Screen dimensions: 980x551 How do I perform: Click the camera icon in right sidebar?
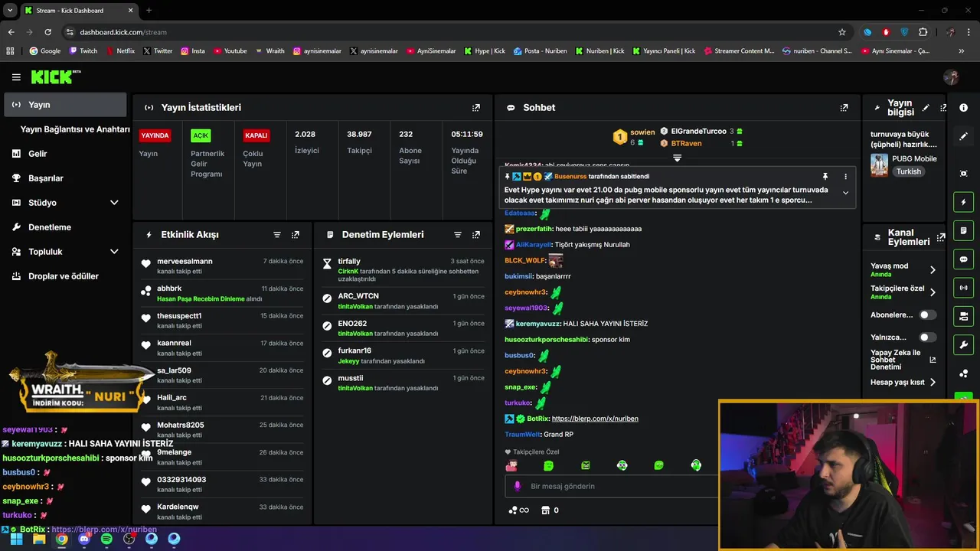pyautogui.click(x=964, y=316)
